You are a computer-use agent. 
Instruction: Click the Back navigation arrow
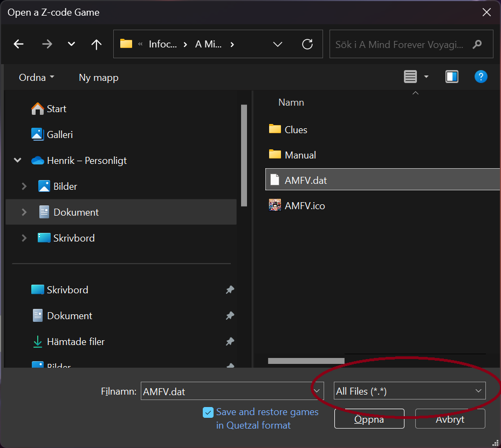(x=19, y=44)
